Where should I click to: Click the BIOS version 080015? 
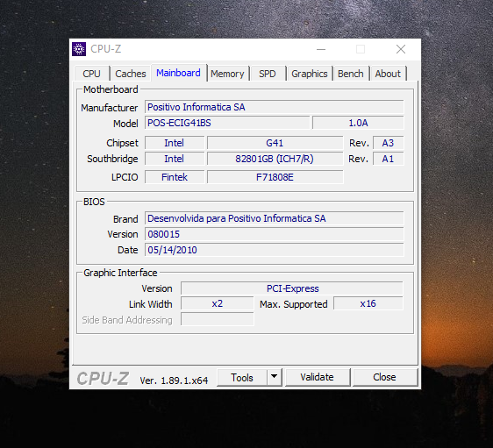point(275,234)
